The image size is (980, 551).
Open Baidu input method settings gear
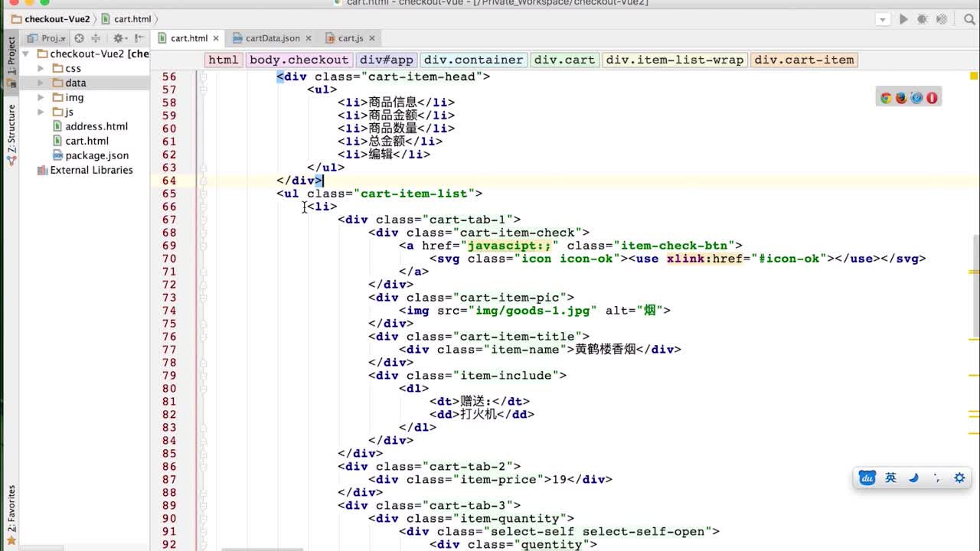tap(959, 478)
